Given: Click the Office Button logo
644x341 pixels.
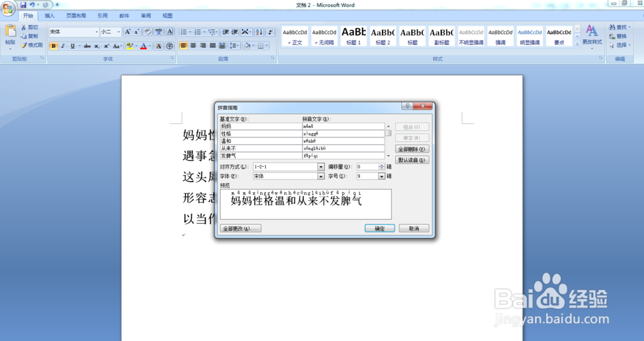Looking at the screenshot, I should (8, 7).
